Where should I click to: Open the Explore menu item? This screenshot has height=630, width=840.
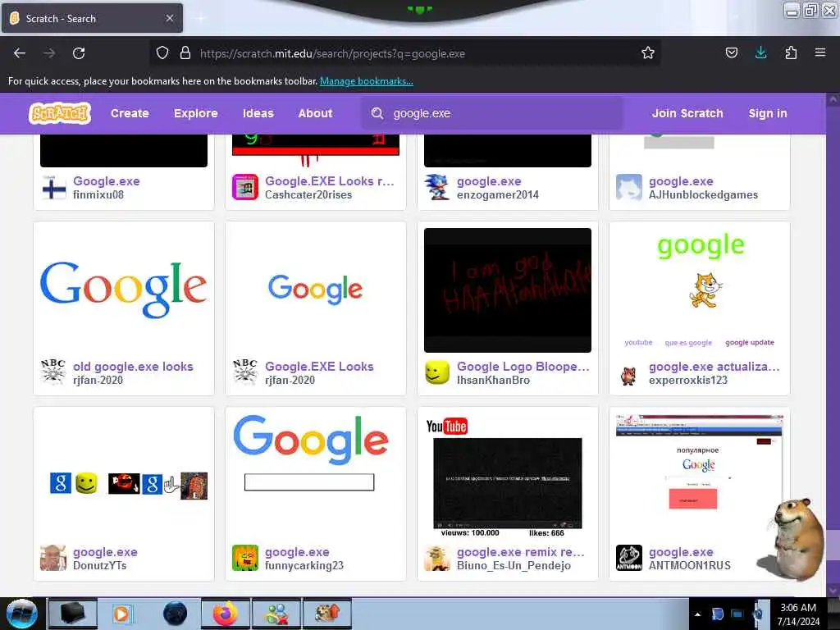click(195, 113)
